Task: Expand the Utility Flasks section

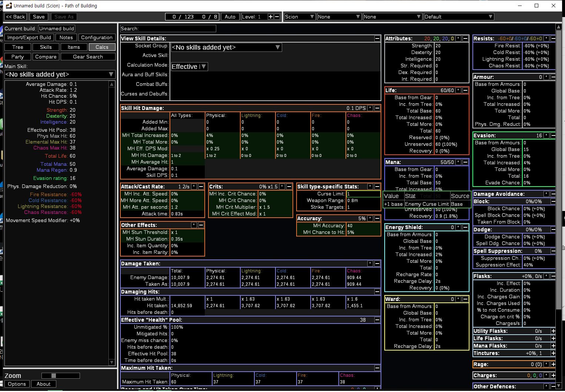Action: coord(553,331)
